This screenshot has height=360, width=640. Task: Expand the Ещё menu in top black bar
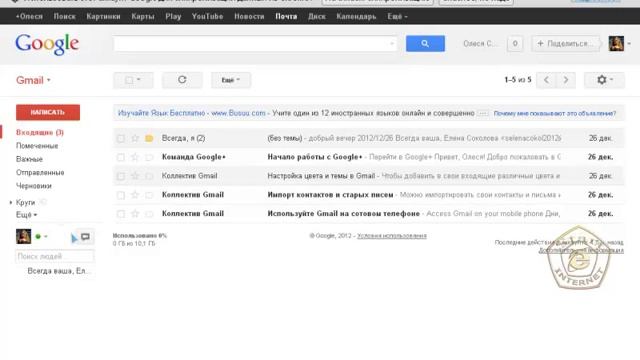pos(397,17)
